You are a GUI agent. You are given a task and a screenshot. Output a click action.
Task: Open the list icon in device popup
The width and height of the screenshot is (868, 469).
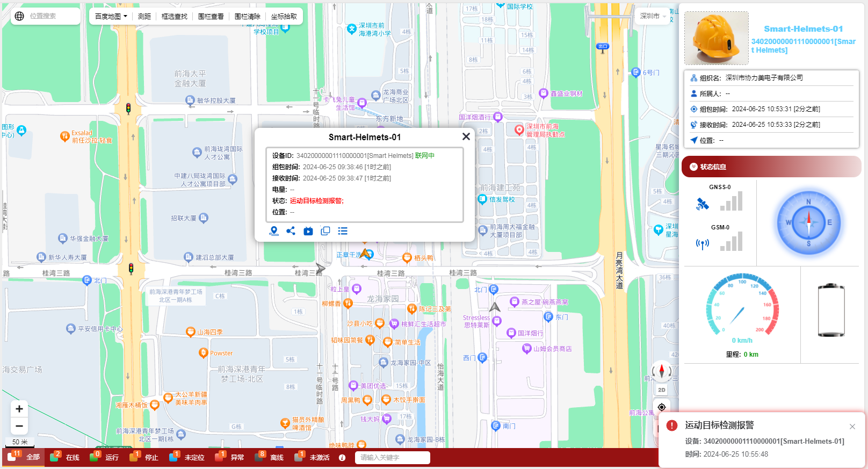(343, 231)
